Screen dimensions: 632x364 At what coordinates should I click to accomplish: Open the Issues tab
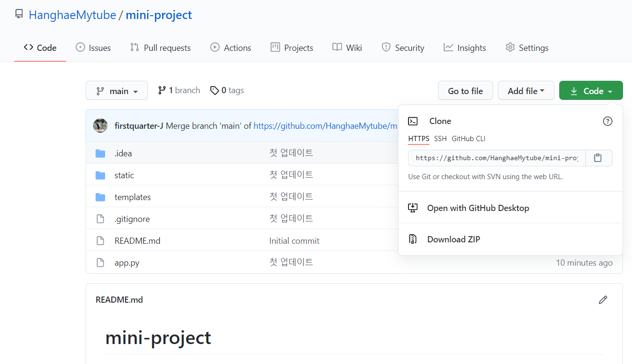(93, 48)
